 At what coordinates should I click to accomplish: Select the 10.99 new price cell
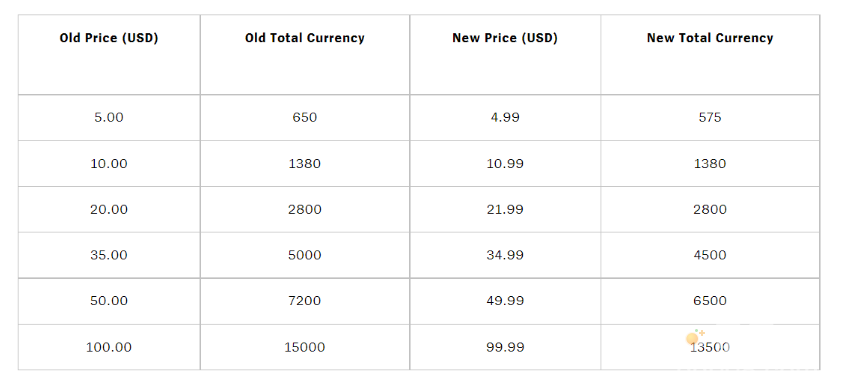coord(505,164)
